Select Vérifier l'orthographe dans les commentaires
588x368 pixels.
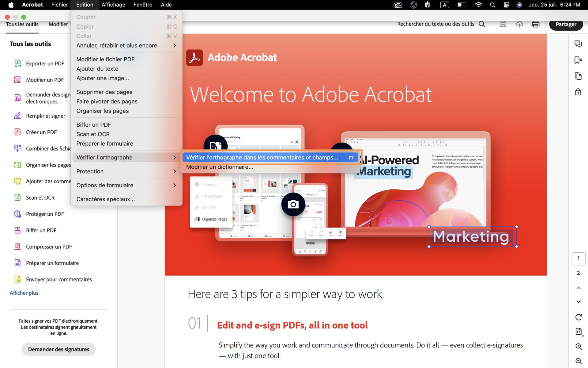click(262, 157)
